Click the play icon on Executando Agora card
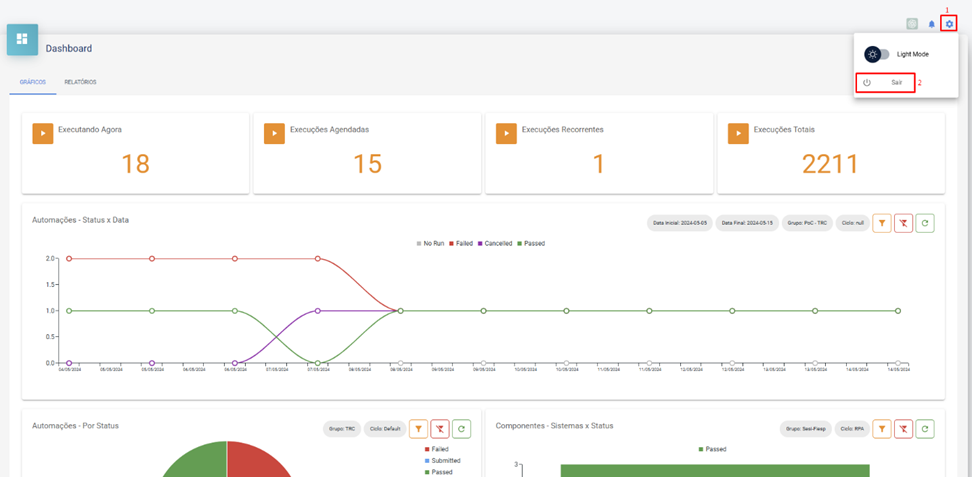This screenshot has height=477, width=972. pyautogui.click(x=43, y=133)
